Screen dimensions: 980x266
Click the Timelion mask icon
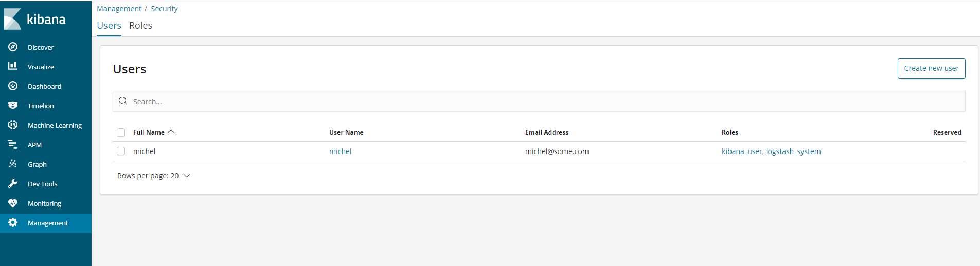pos(13,106)
